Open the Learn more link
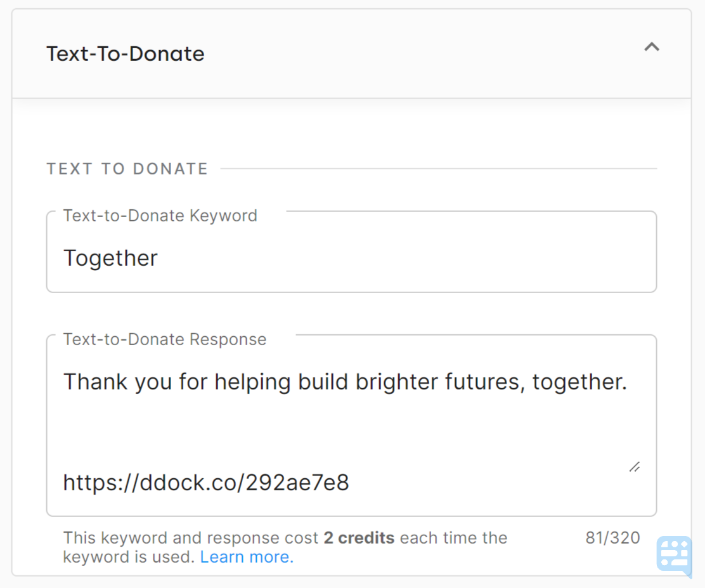The width and height of the screenshot is (705, 588). coord(246,556)
